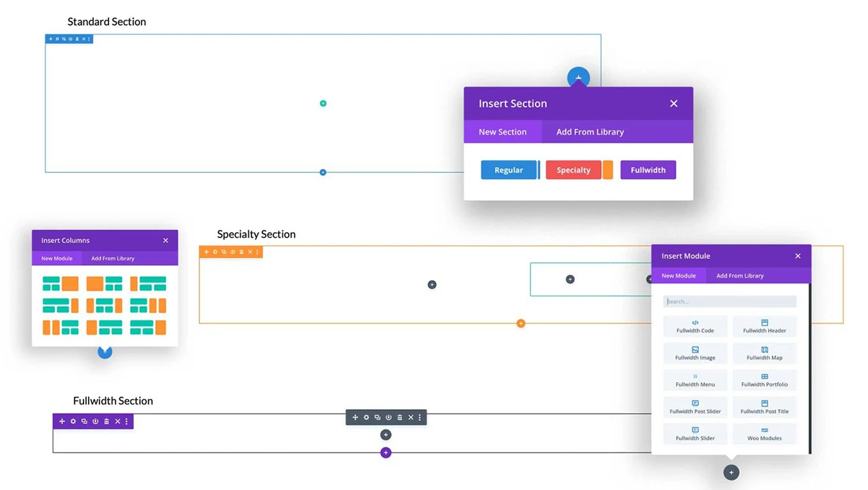Click the X icon in the orange Specialty toolbar

point(250,252)
